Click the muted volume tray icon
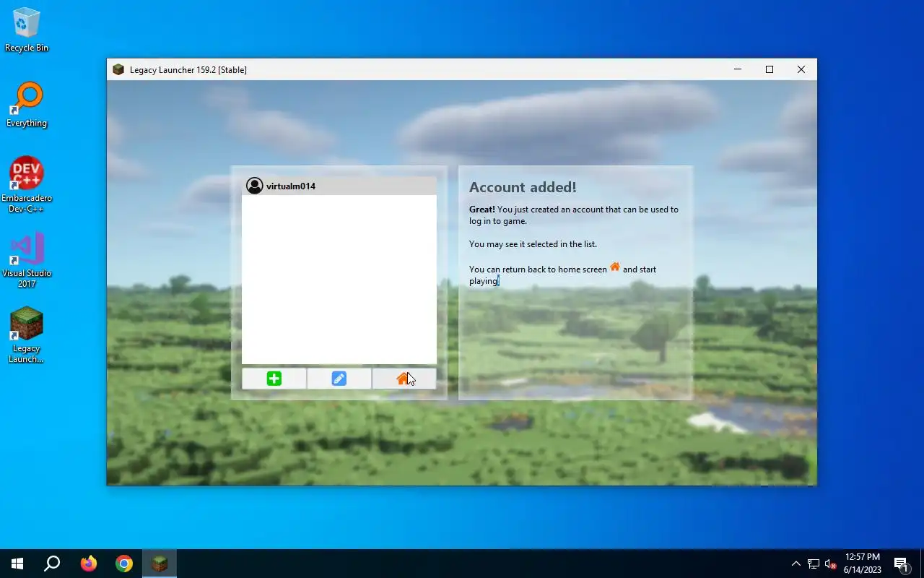Screen dimensions: 924x578 tap(831, 564)
